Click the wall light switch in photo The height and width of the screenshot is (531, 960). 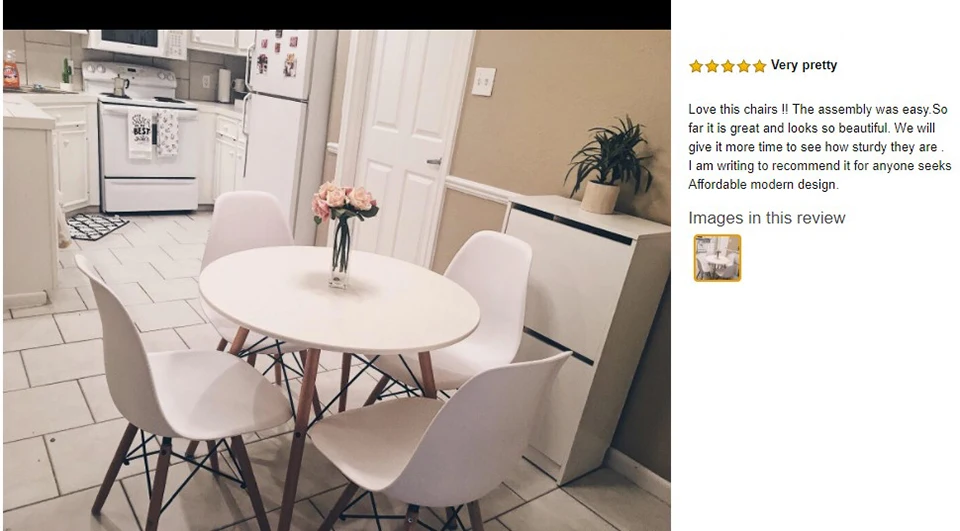[483, 81]
